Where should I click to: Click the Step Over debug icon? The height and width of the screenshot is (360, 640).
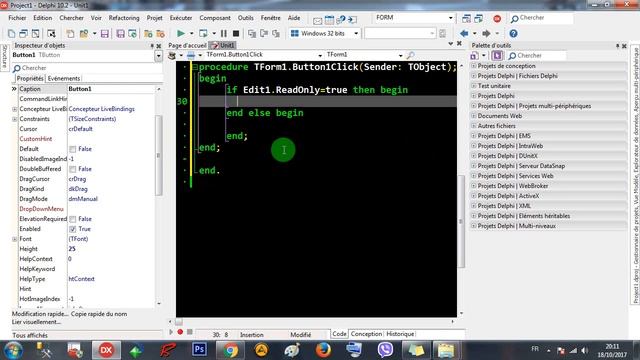pos(264,33)
